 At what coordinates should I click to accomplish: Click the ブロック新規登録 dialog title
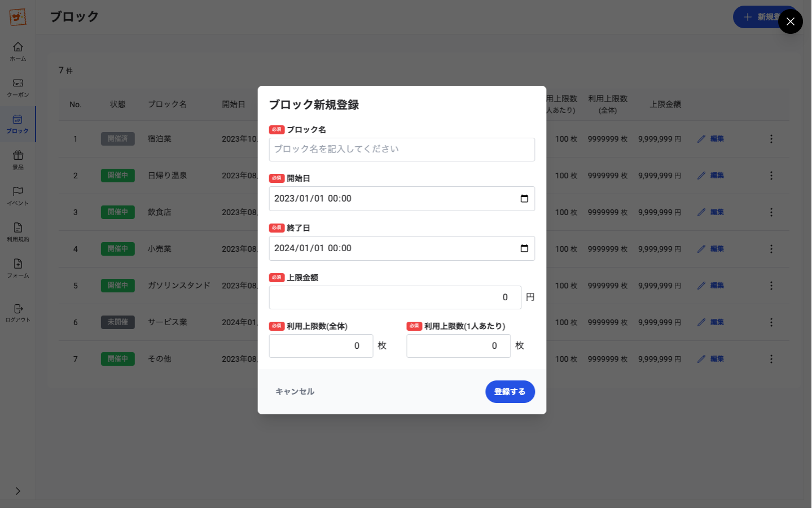[314, 105]
